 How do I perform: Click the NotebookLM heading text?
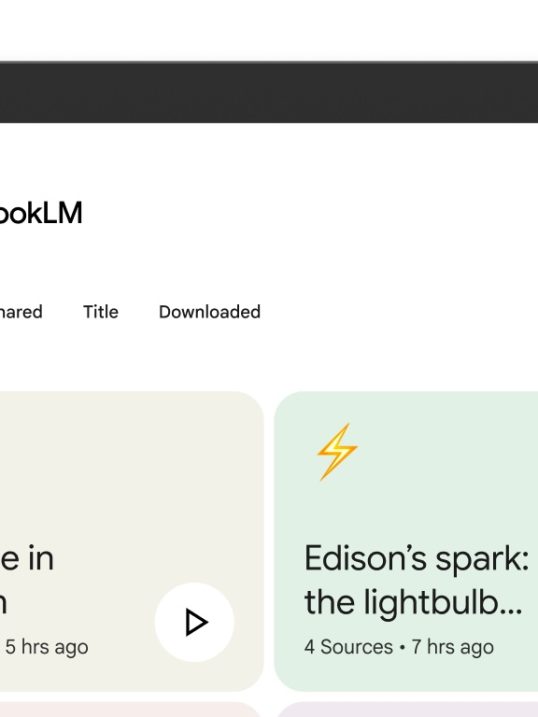point(41,213)
